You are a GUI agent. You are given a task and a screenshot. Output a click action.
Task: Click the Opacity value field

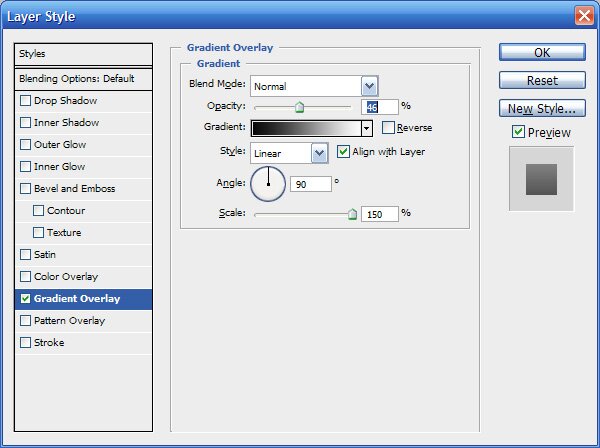380,107
